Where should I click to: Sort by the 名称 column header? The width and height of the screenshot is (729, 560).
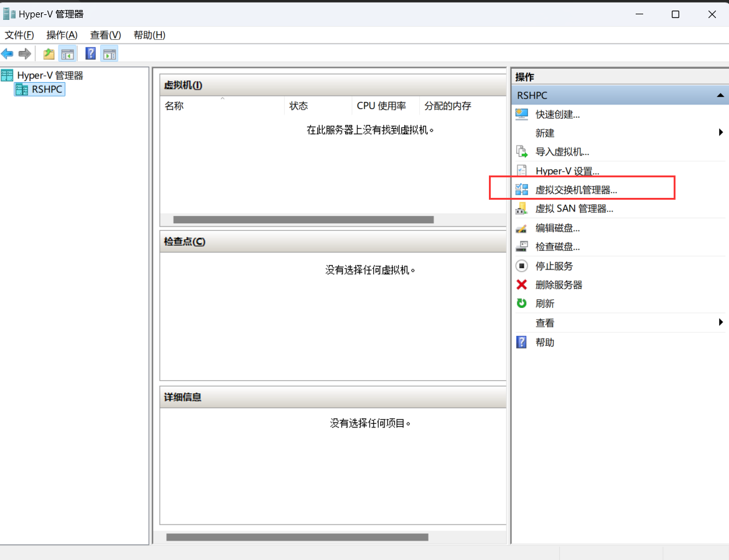pos(174,106)
